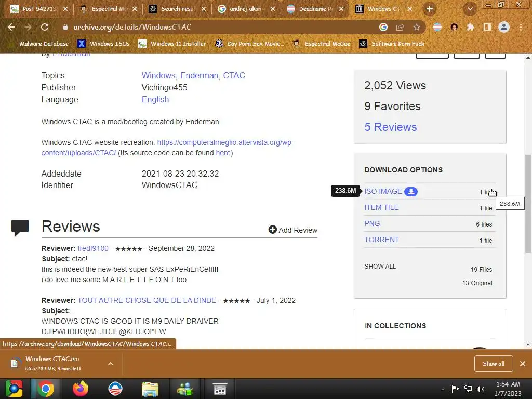Open the Windows 11 Installer bookmark
Screen dimensions: 532x399
point(172,44)
